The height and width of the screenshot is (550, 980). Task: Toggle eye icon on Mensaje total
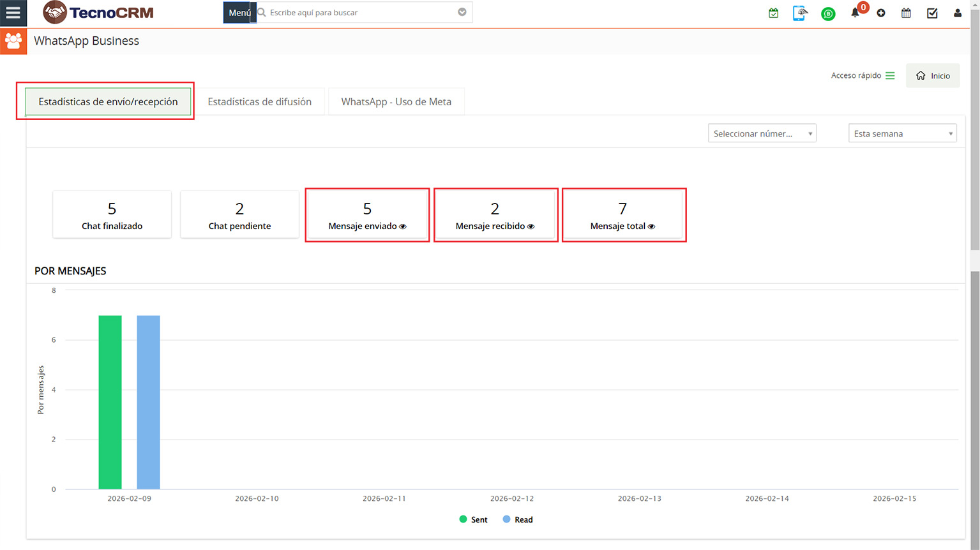pos(651,227)
